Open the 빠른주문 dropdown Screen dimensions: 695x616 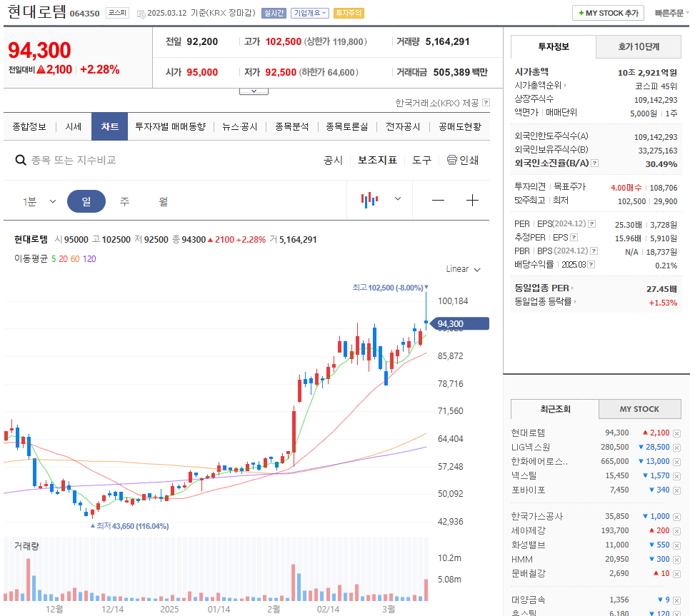[669, 12]
